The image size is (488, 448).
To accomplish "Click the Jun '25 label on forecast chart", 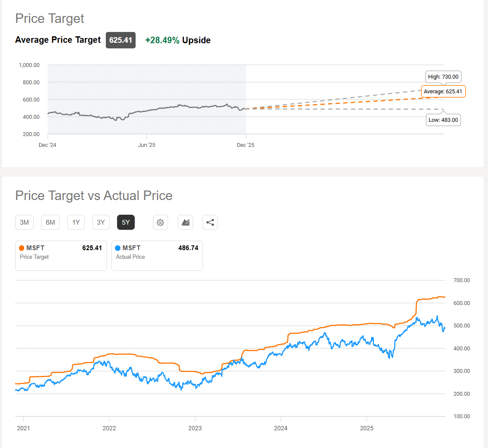I will [146, 145].
